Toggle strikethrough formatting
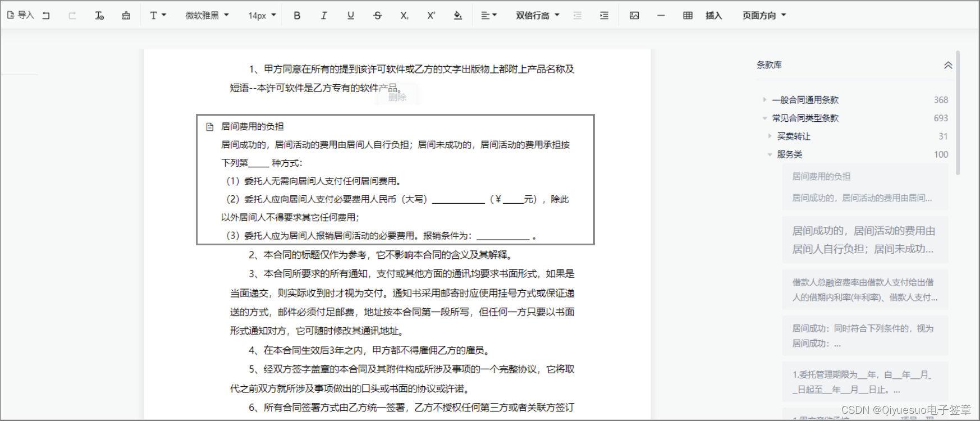 point(378,16)
